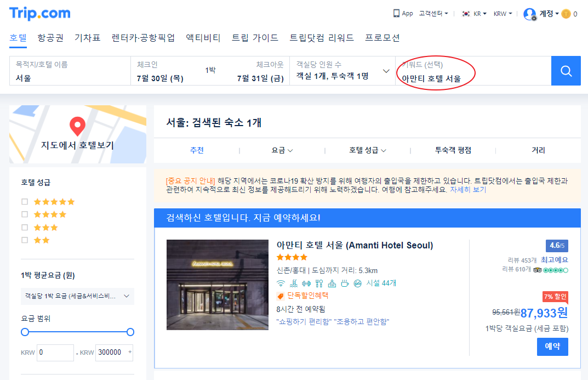This screenshot has width=588, height=380.
Task: Switch to the 액티비티 tab
Action: (x=203, y=38)
